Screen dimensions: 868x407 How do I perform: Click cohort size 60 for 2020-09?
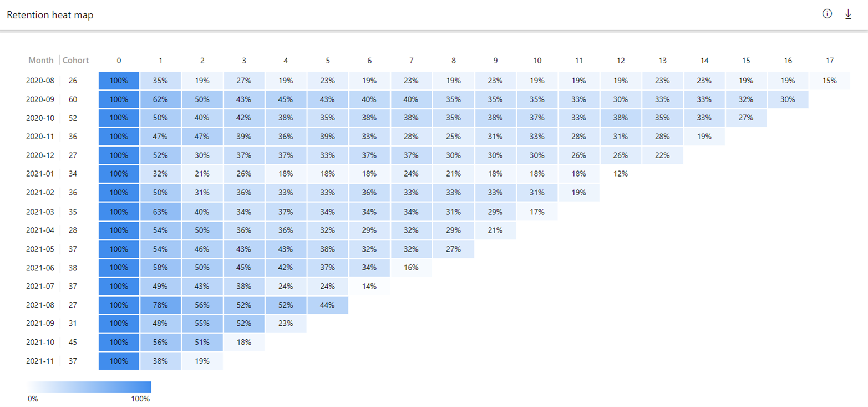[x=73, y=99]
